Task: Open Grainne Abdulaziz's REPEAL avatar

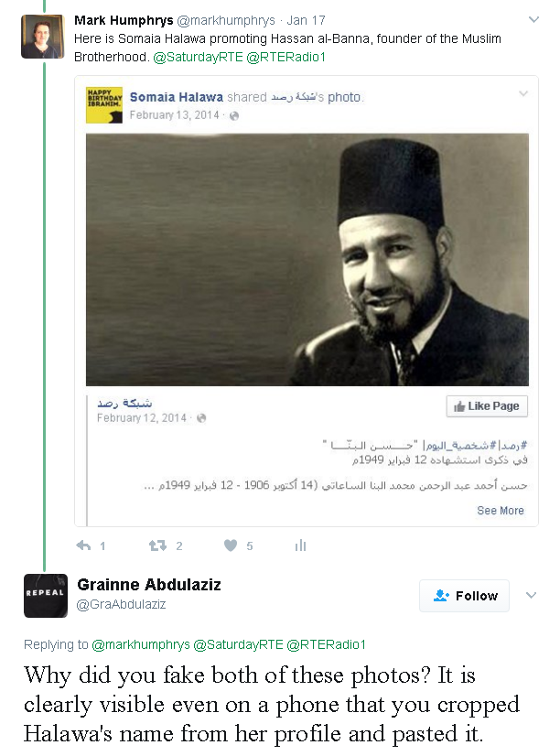Action: point(46,596)
